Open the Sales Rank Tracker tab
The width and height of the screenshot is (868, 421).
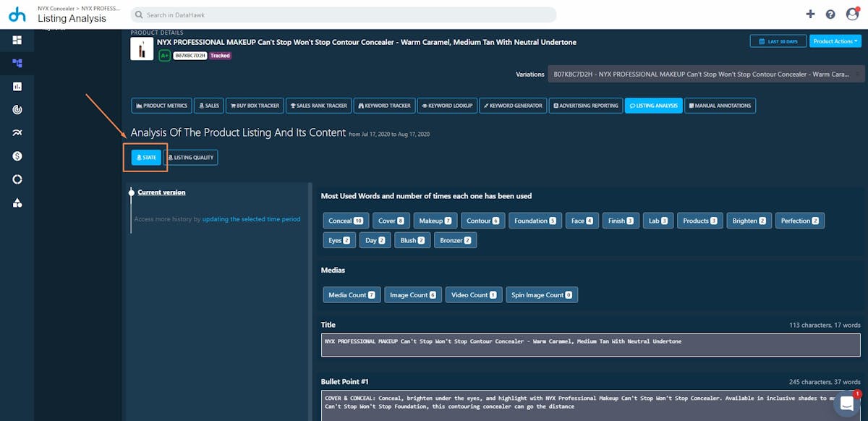tap(319, 106)
